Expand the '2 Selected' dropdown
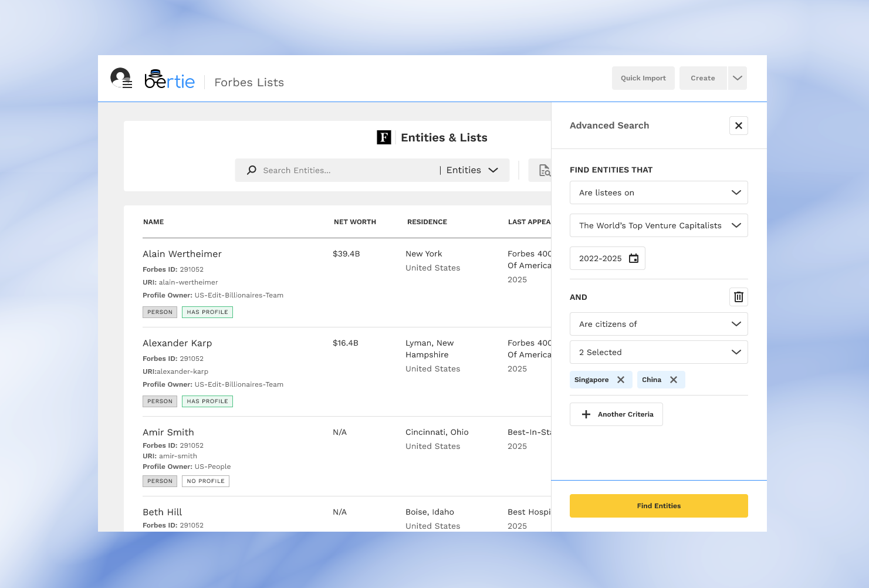Viewport: 869px width, 588px height. pyautogui.click(x=659, y=352)
